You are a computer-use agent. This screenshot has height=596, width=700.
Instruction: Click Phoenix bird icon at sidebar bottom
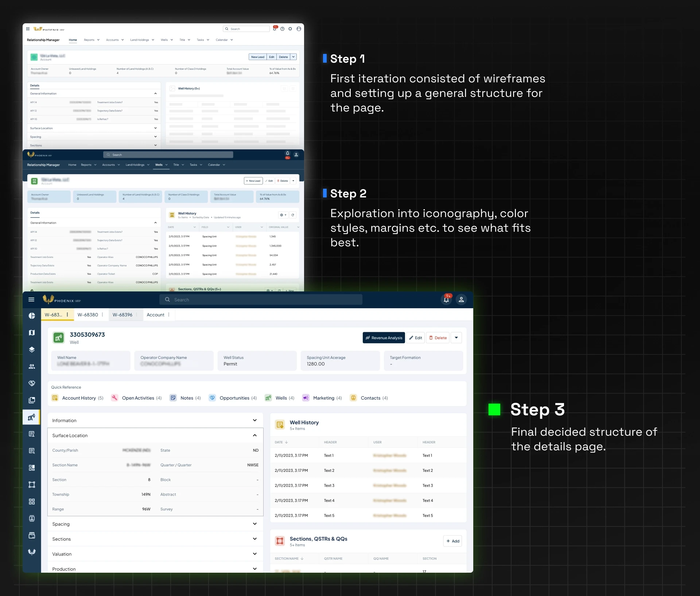32,552
